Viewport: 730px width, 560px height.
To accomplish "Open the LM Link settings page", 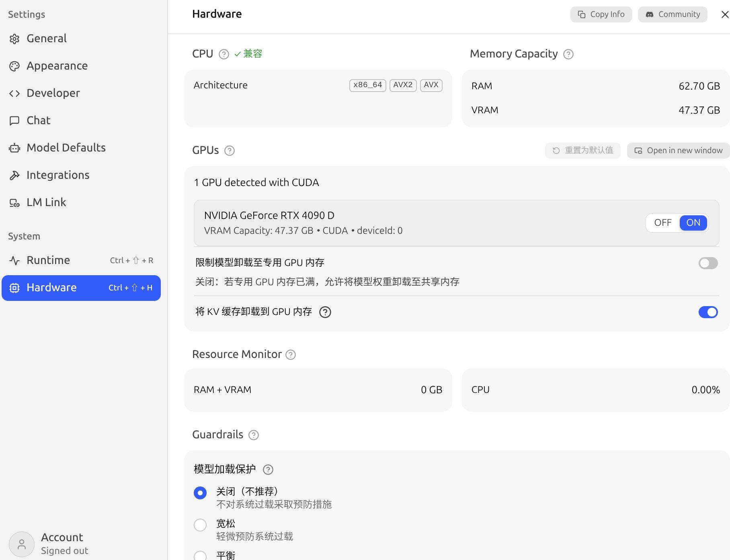I will coord(81,203).
